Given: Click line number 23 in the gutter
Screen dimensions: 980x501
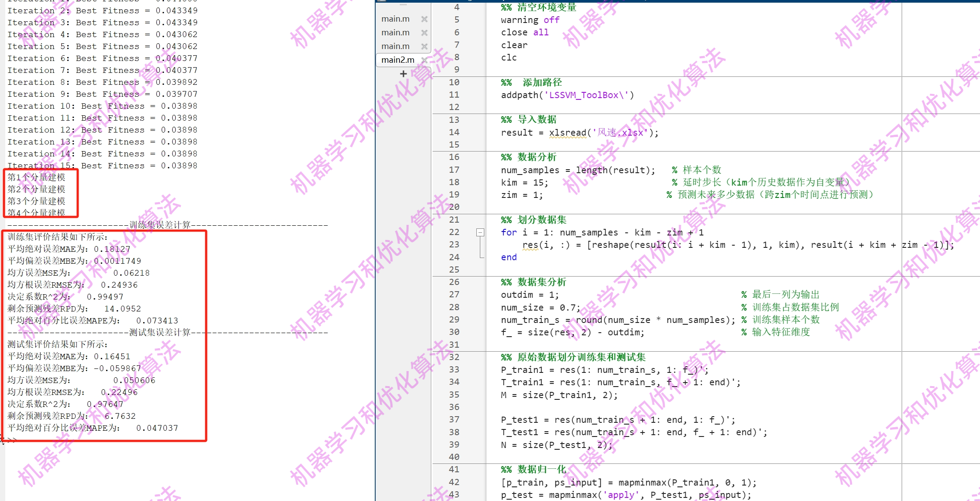Looking at the screenshot, I should point(454,244).
